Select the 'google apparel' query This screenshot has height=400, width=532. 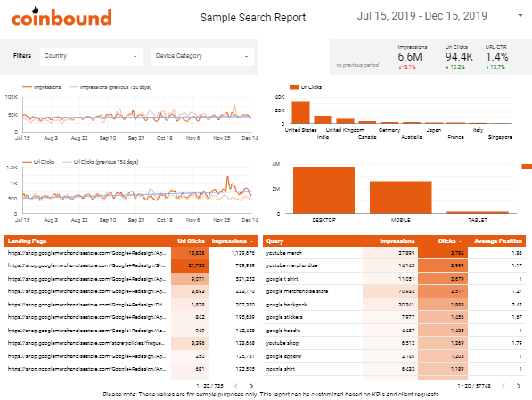tap(283, 356)
